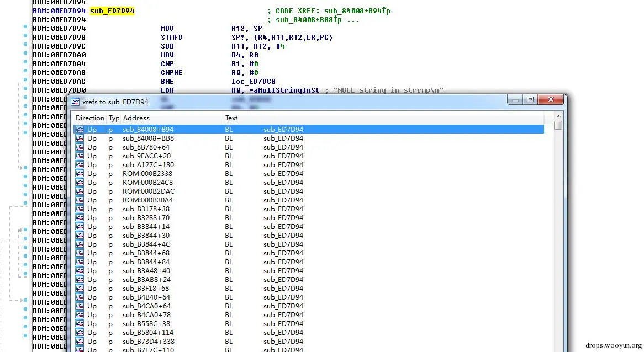Click the xref icon in sub_B3844+4C row
Screen dimensions: 644x352
(80, 244)
